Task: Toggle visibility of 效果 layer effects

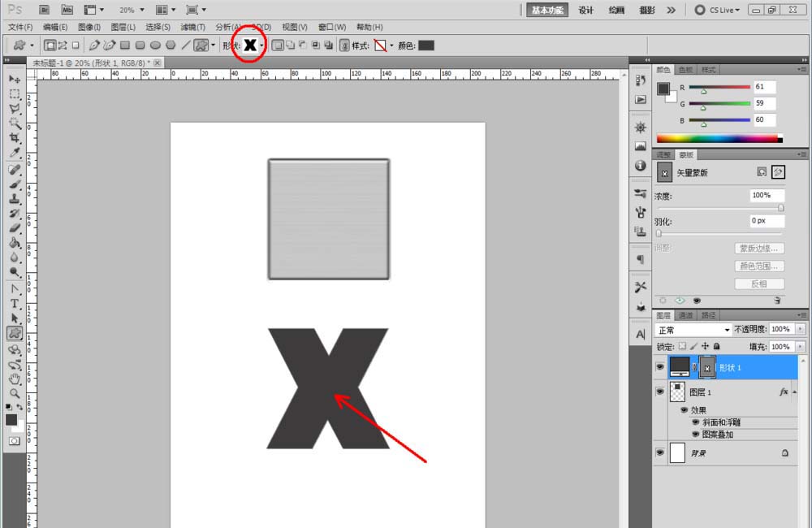Action: [684, 410]
